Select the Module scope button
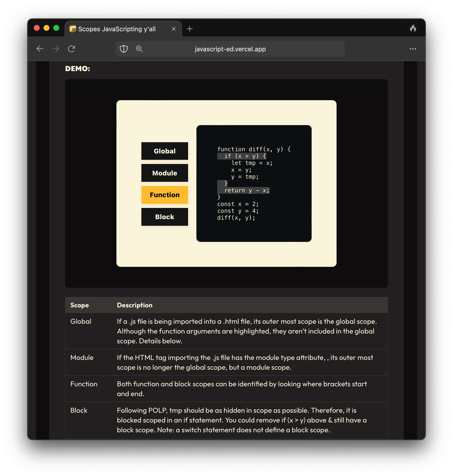 pos(165,173)
